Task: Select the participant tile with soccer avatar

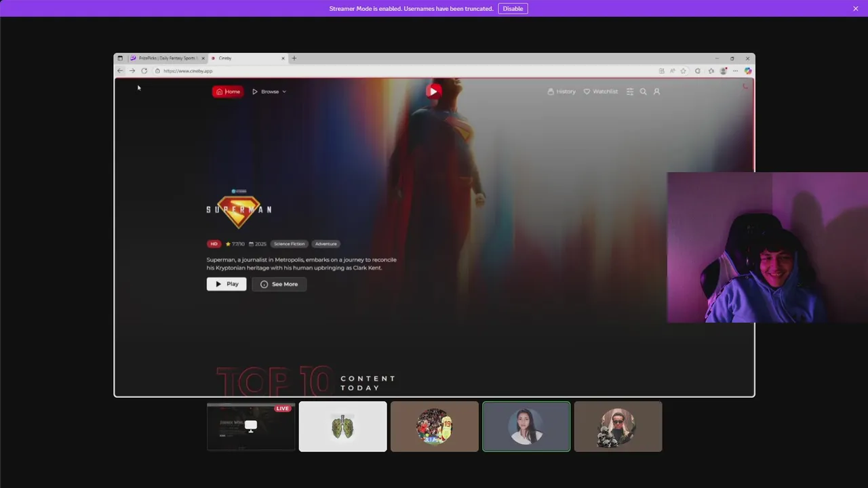Action: 435,426
